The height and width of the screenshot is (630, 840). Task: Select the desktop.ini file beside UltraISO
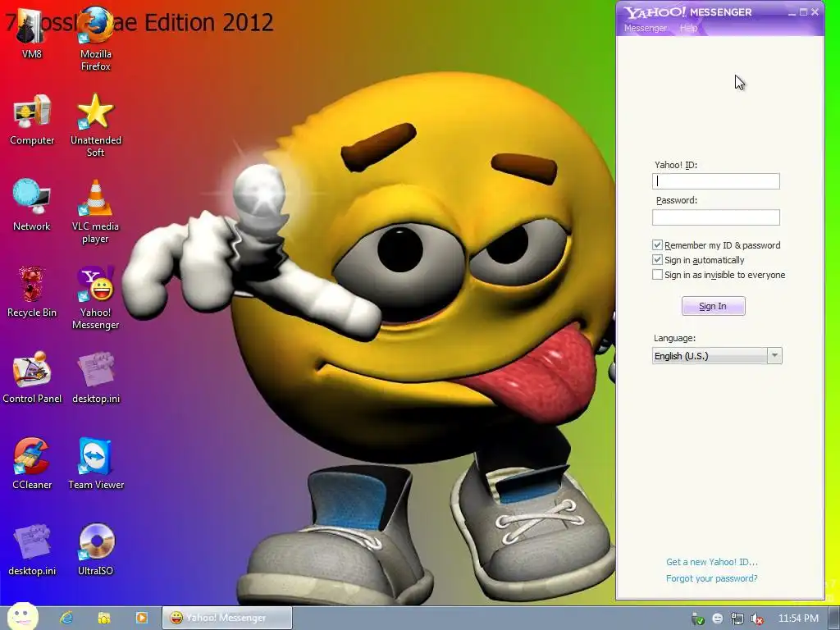32,550
